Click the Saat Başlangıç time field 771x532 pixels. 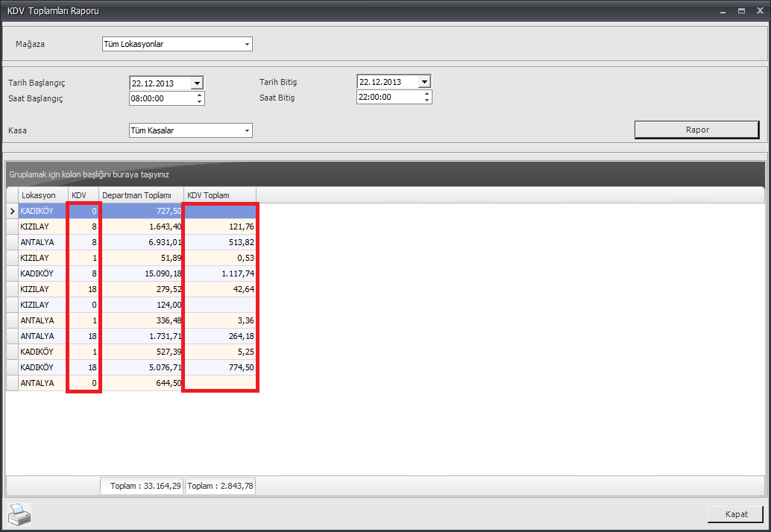161,98
